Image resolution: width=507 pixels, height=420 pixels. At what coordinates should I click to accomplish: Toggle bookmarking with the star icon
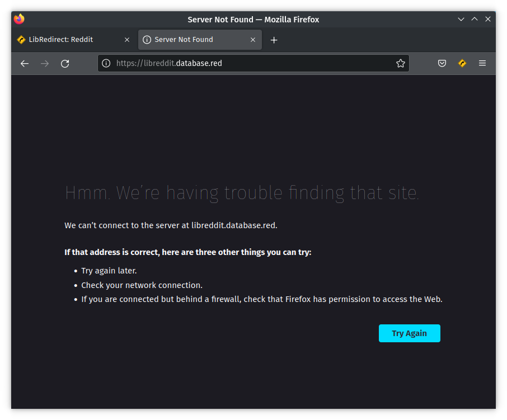point(401,63)
